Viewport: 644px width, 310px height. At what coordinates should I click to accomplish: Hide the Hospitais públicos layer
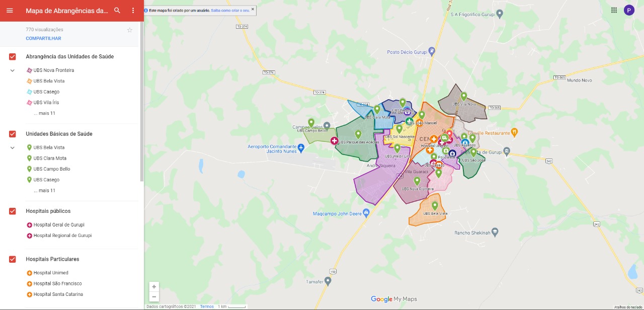pyautogui.click(x=13, y=211)
